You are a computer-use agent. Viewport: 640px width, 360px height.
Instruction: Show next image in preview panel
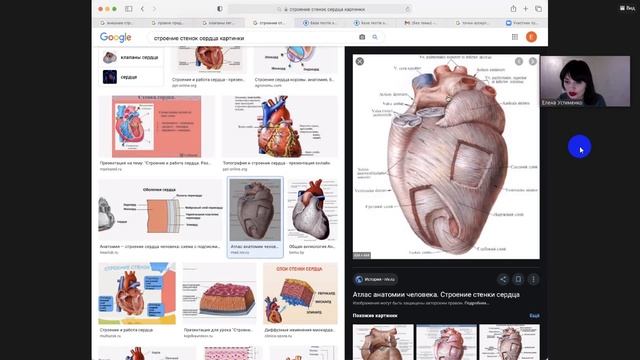pyautogui.click(x=533, y=61)
